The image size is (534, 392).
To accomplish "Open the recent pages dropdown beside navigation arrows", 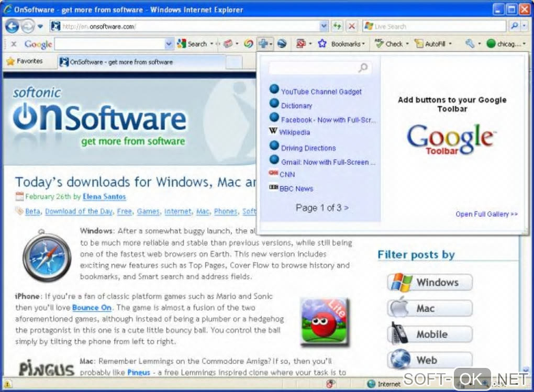I will point(40,26).
